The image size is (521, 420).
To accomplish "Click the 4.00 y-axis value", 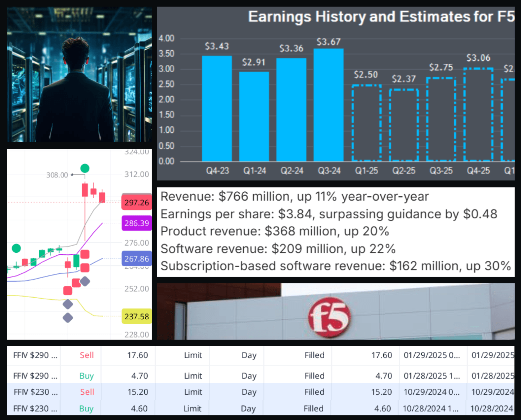I will pos(166,38).
